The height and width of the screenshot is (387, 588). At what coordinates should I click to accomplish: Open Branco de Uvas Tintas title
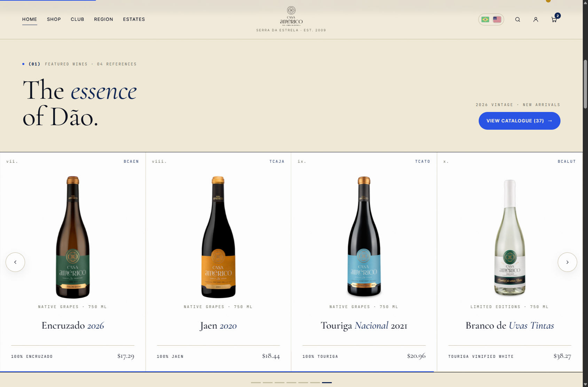coord(510,325)
